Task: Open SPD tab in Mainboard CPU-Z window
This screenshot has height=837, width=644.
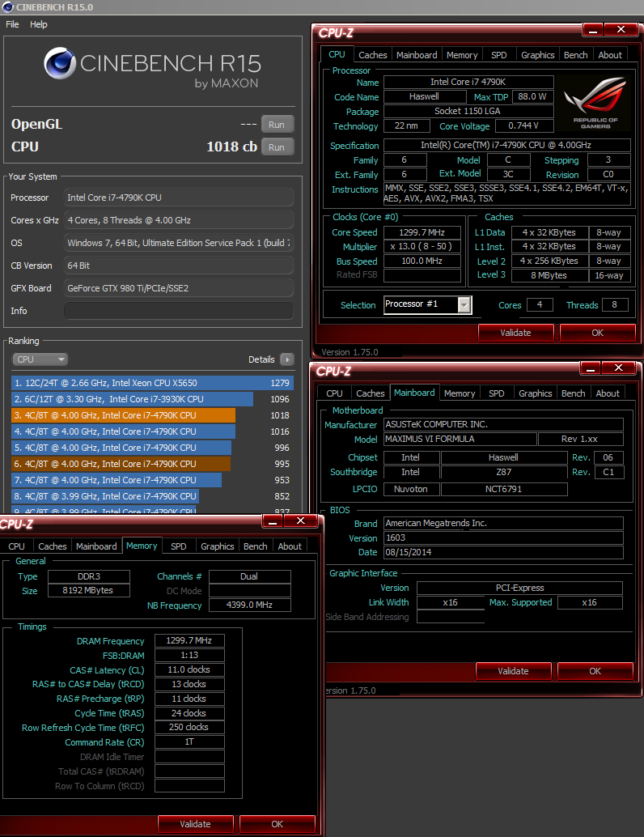Action: tap(496, 393)
